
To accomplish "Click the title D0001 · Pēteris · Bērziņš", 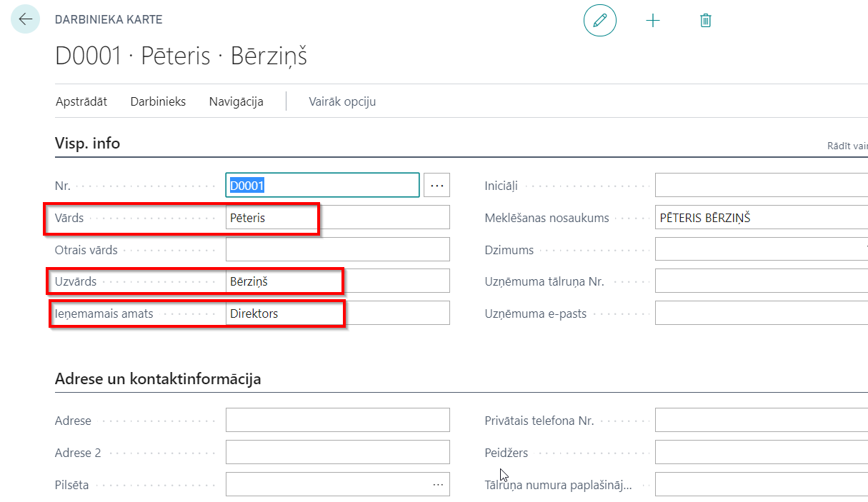I will [x=181, y=56].
